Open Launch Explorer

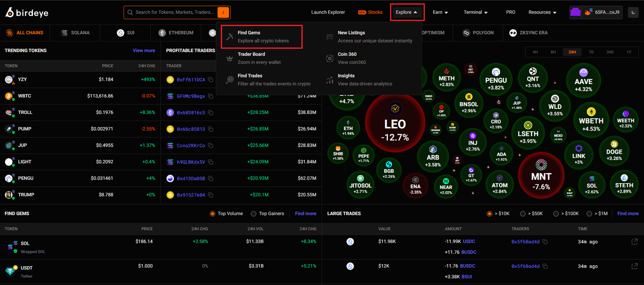tap(328, 12)
